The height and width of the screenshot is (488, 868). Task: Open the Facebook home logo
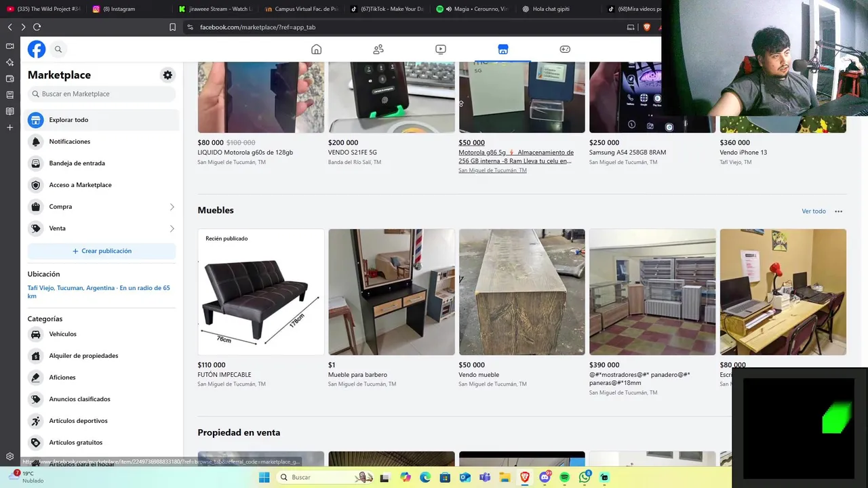point(37,49)
